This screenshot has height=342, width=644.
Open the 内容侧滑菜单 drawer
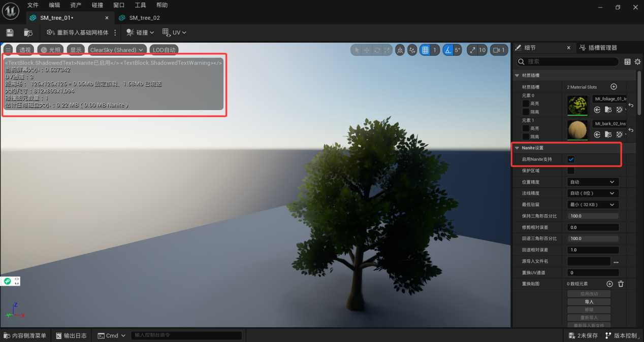(25, 335)
